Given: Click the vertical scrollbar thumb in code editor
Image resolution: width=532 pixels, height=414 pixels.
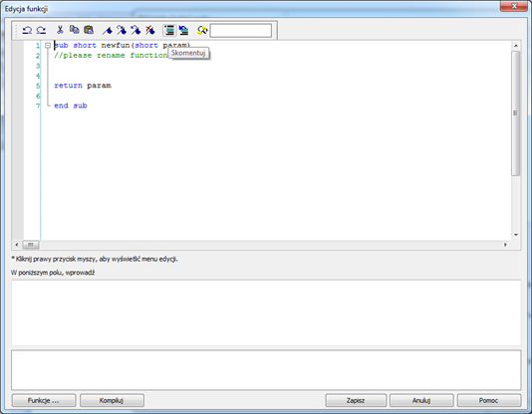Looking at the screenshot, I should [x=516, y=113].
